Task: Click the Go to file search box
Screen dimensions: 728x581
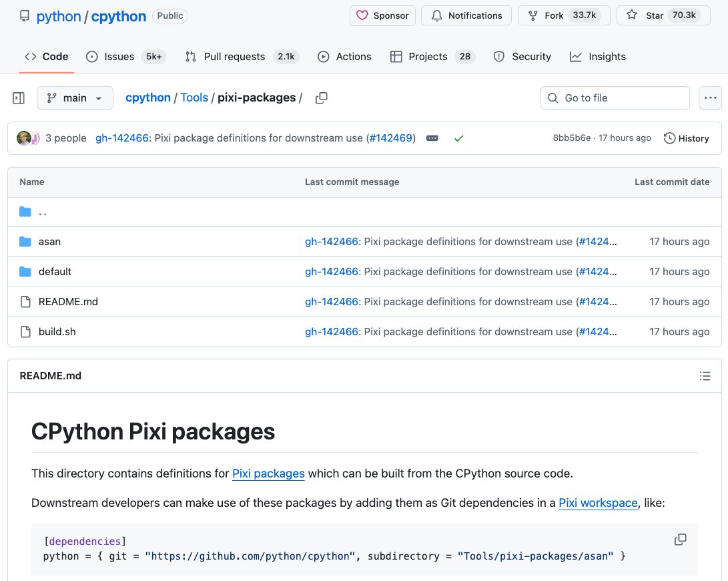Action: click(x=615, y=98)
